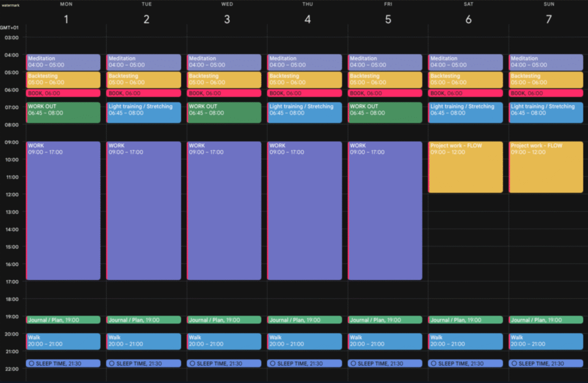The image size is (588, 383).
Task: Open Saturday's Project work - FLOW event
Action: pos(465,167)
